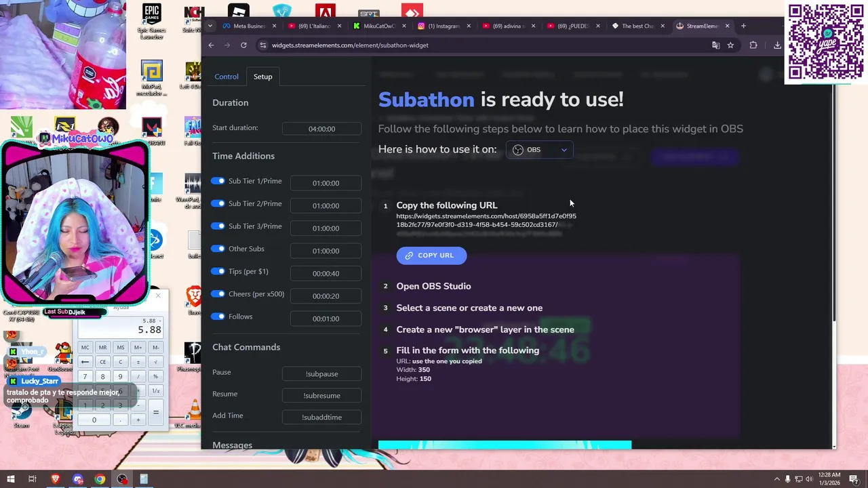Open the Epic Games Launcher desktop icon
868x488 pixels.
pyautogui.click(x=151, y=22)
